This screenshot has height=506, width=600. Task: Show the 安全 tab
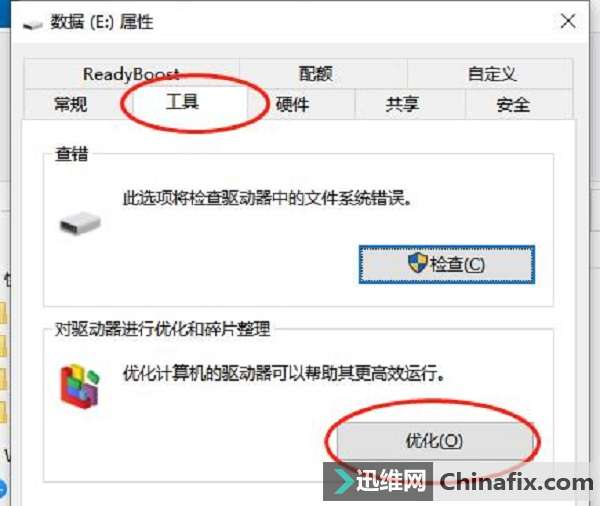pyautogui.click(x=513, y=104)
